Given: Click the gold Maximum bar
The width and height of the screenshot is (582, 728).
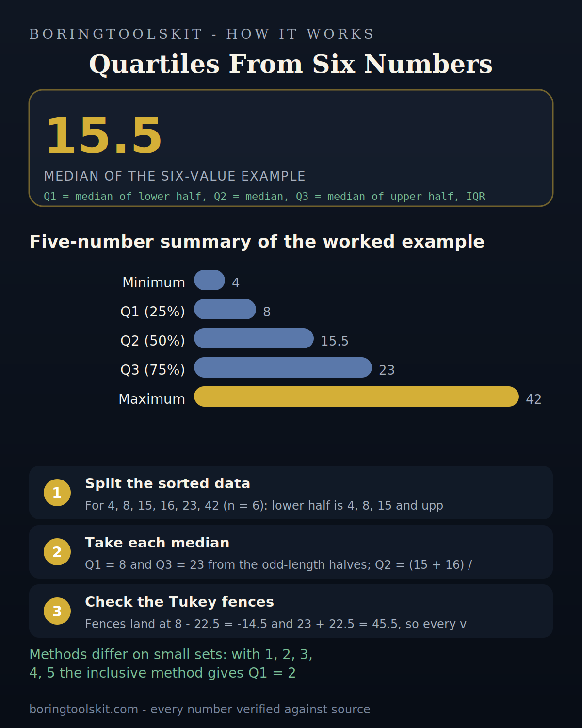Looking at the screenshot, I should tap(356, 397).
